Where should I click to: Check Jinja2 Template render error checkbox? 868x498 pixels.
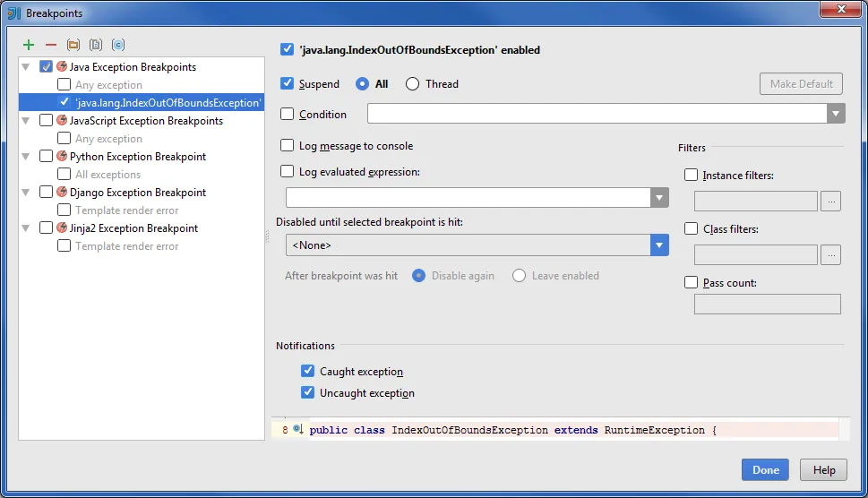[64, 245]
